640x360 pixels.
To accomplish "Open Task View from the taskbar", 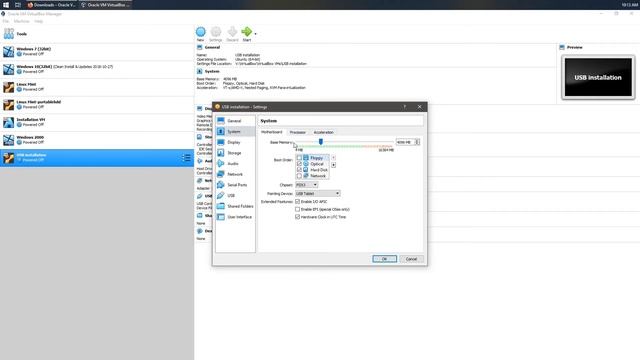I will (x=18, y=5).
